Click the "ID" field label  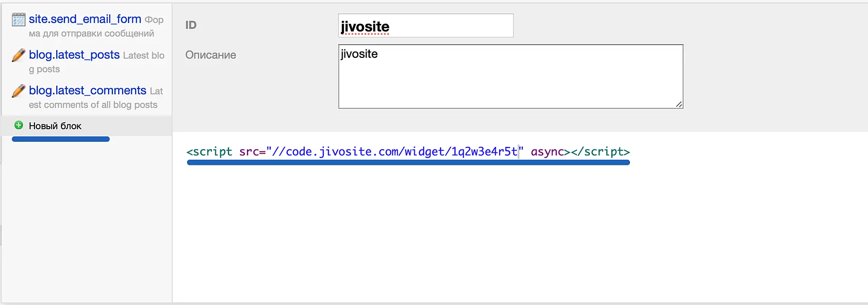pos(191,25)
